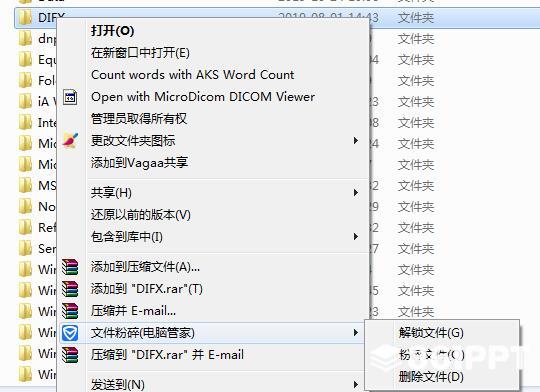Click the WinRAR icon beside 压缩到 "DIFX.rar" 并 E-mail

coord(70,355)
